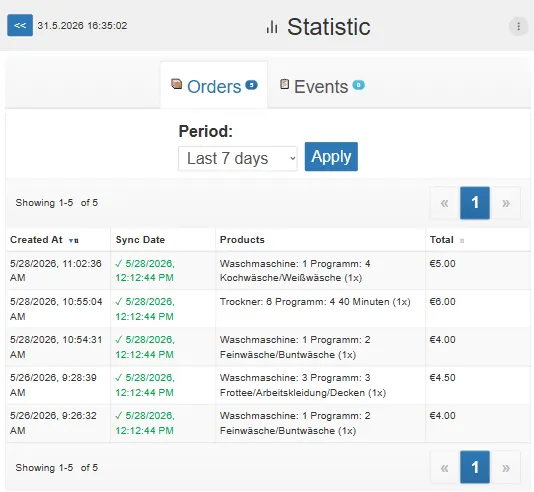Switch to the Events tab
This screenshot has width=534, height=492.
(322, 85)
